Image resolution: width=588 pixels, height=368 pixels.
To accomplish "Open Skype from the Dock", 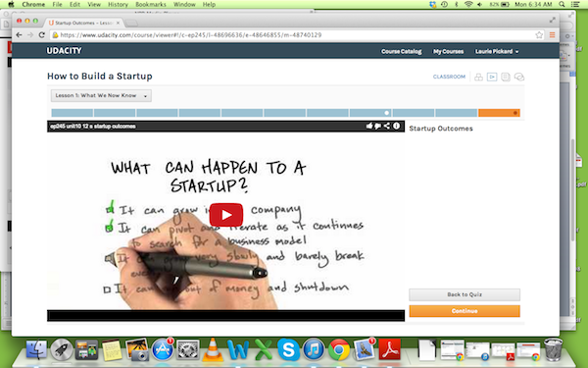I will (288, 349).
